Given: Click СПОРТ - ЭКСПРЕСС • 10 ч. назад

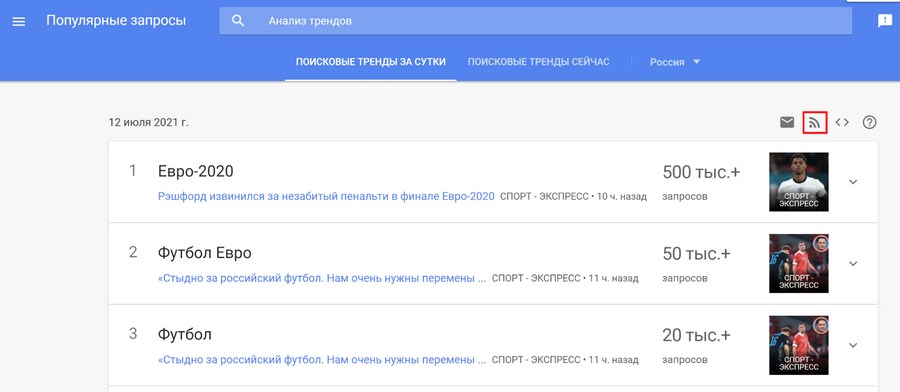Looking at the screenshot, I should (573, 196).
